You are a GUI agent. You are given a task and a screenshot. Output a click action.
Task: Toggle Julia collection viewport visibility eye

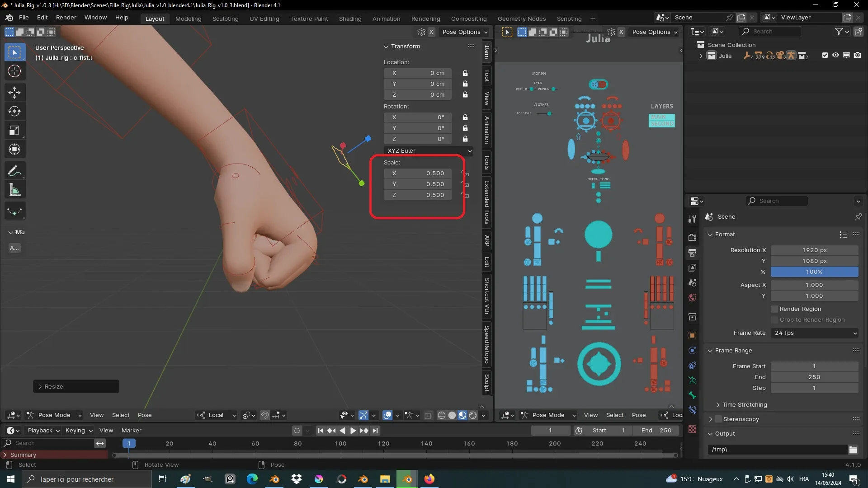[835, 55]
